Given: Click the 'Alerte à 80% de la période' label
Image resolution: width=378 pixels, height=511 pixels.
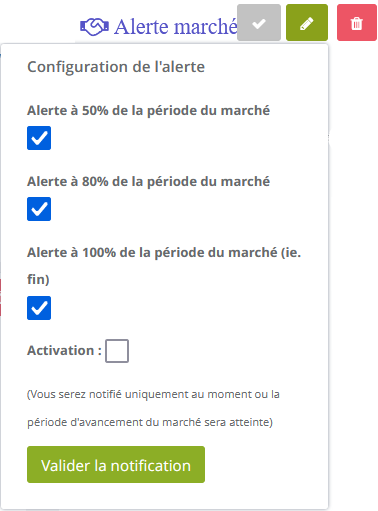Looking at the screenshot, I should [x=148, y=181].
